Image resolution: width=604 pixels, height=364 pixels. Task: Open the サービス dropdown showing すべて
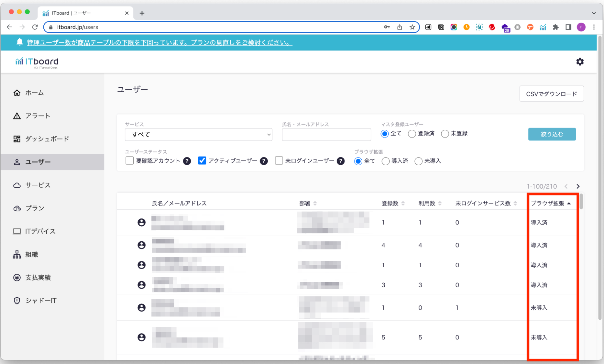(x=198, y=135)
